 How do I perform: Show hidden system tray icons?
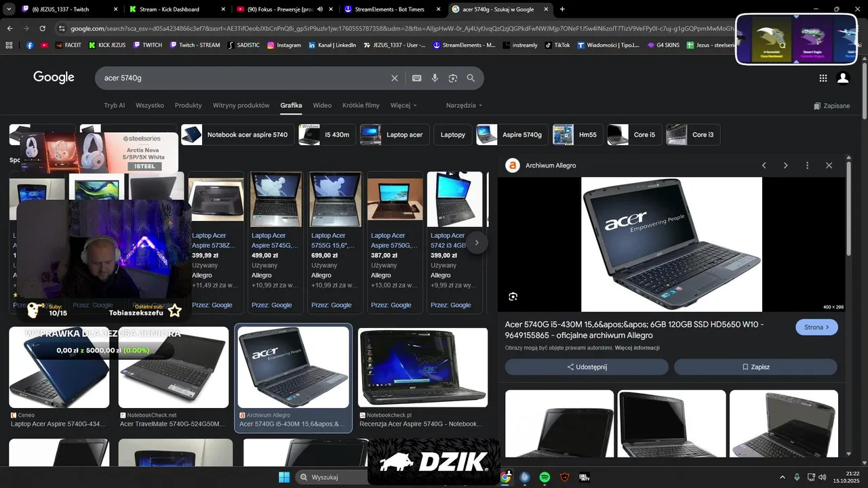783,477
